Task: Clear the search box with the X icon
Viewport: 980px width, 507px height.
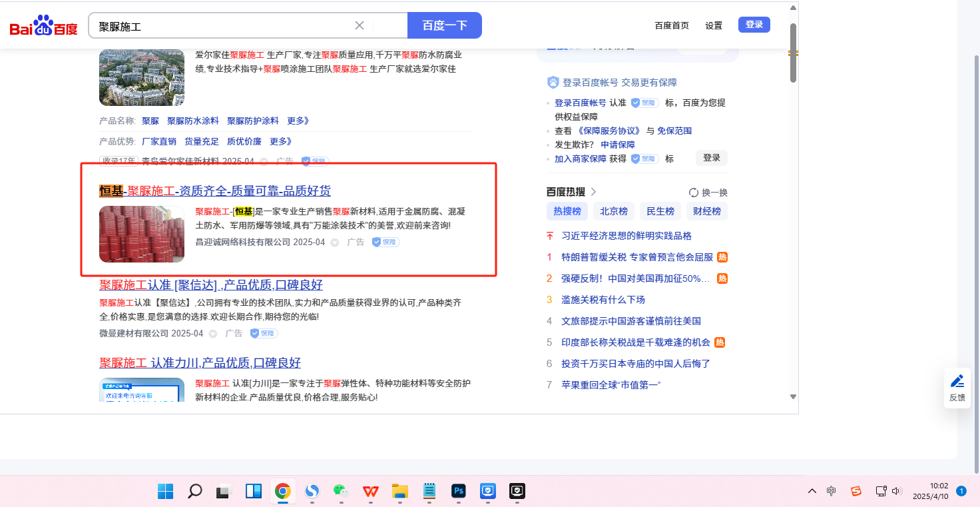Action: (x=360, y=26)
